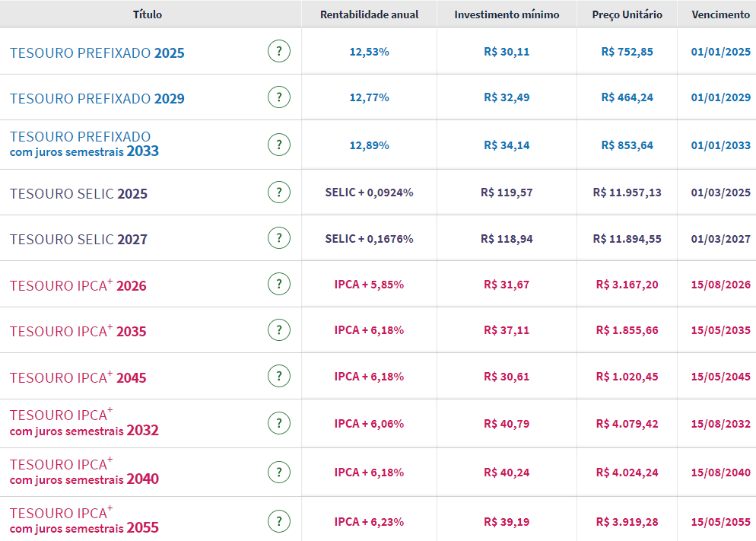
Task: Select the Investimento mínimo column header
Action: pos(507,14)
